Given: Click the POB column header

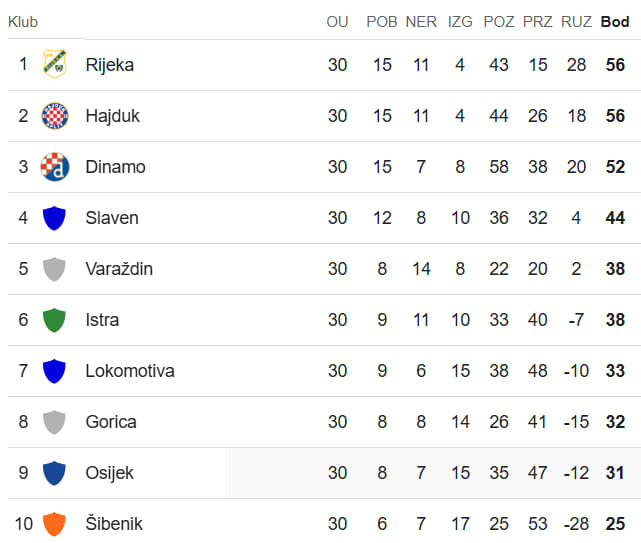Looking at the screenshot, I should [x=382, y=22].
